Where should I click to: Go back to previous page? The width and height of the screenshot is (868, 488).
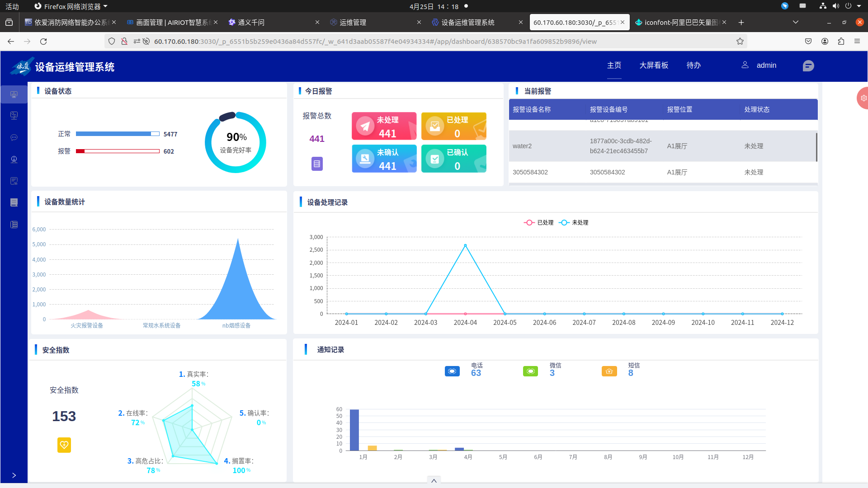pyautogui.click(x=11, y=42)
